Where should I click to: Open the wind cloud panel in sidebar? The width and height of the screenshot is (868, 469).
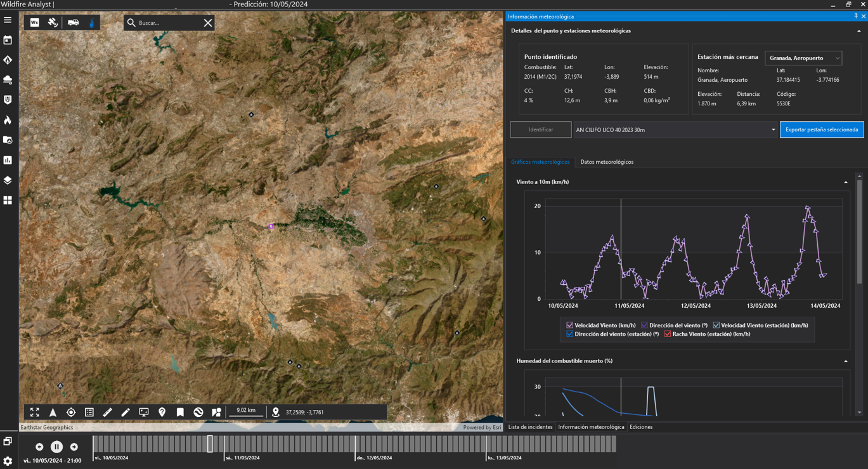click(x=8, y=80)
